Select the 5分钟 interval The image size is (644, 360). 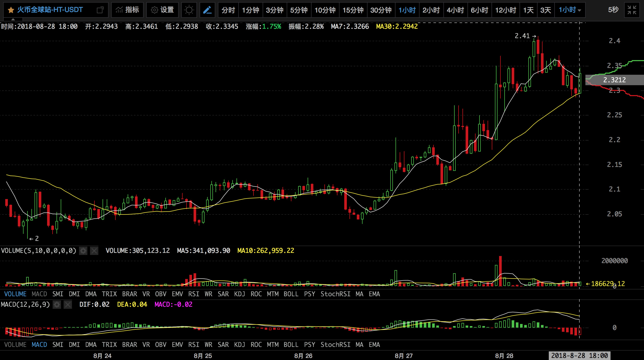299,10
